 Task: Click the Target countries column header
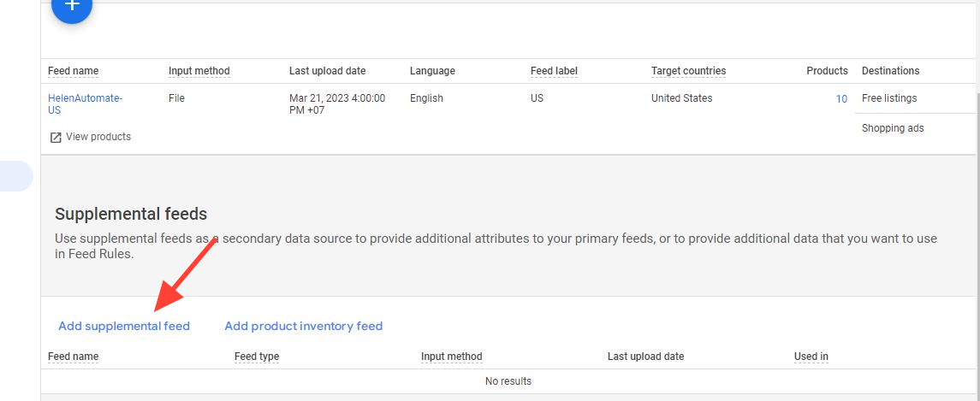688,71
